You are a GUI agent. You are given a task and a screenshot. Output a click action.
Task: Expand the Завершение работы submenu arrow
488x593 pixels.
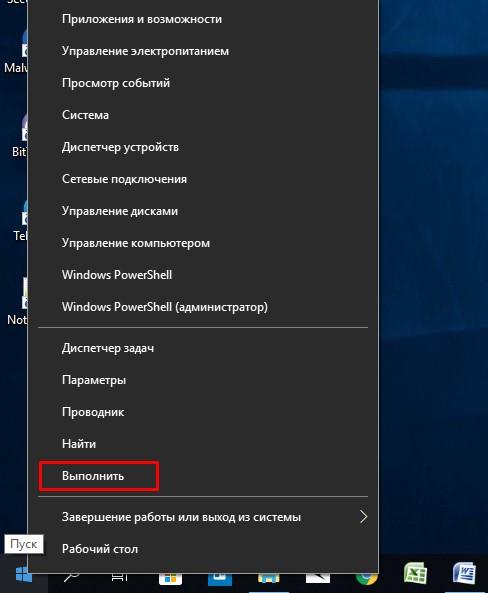(363, 517)
